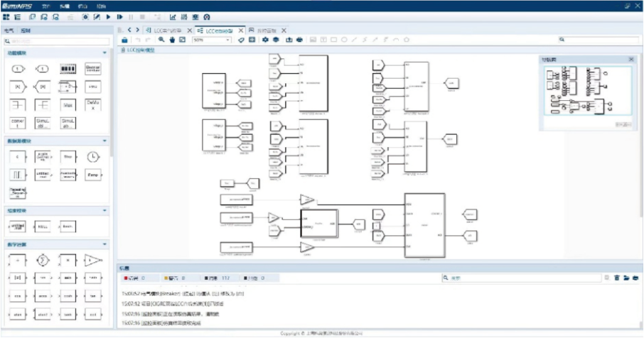Close the navigator thumbnail panel
This screenshot has width=644, height=338.
point(630,60)
